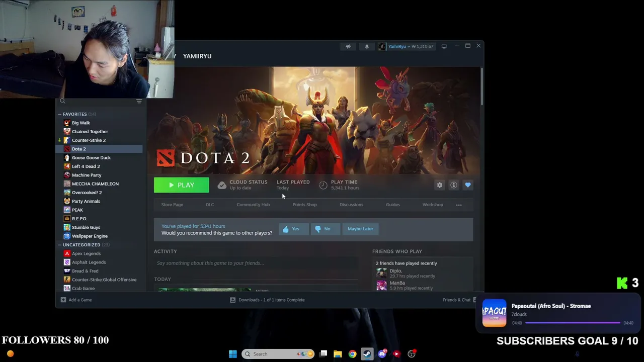Click the Steam window vertical scrollbar
The height and width of the screenshot is (362, 644).
tap(481, 86)
